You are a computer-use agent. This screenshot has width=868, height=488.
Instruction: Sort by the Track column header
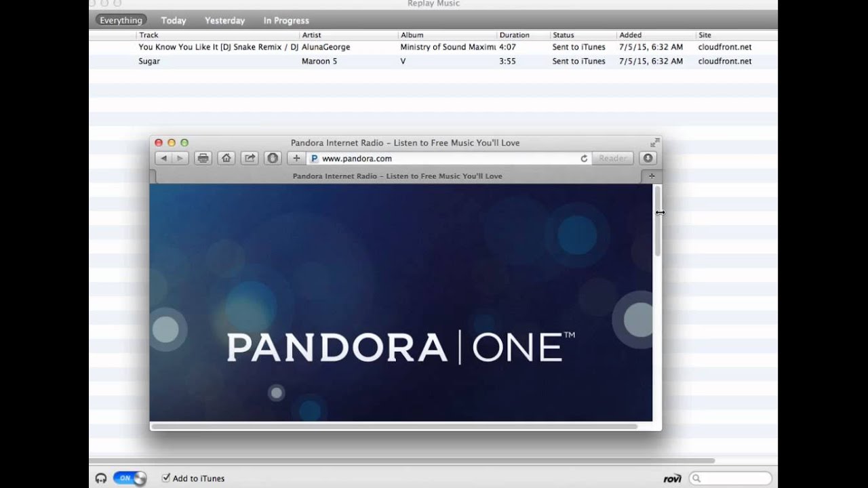(x=218, y=35)
